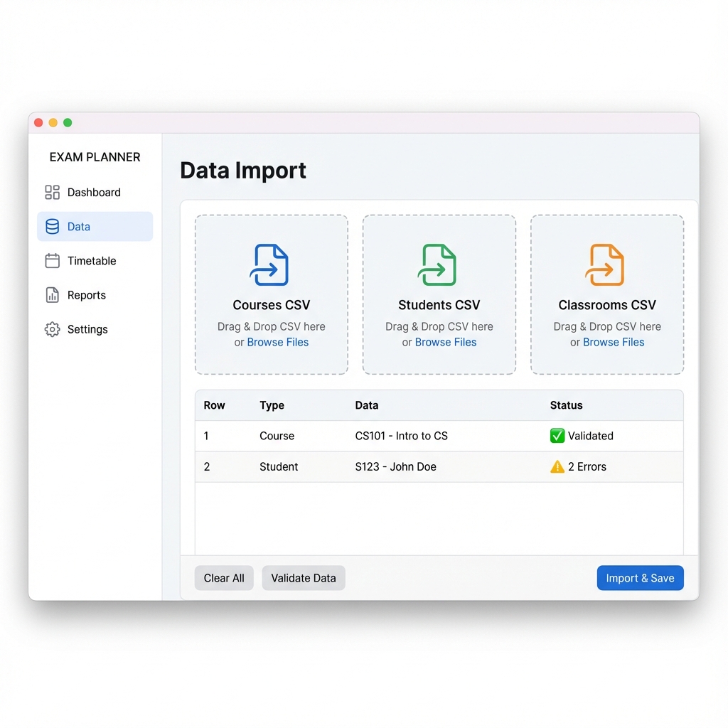Click the Reports document icon
Image resolution: width=728 pixels, height=728 pixels.
coord(51,295)
